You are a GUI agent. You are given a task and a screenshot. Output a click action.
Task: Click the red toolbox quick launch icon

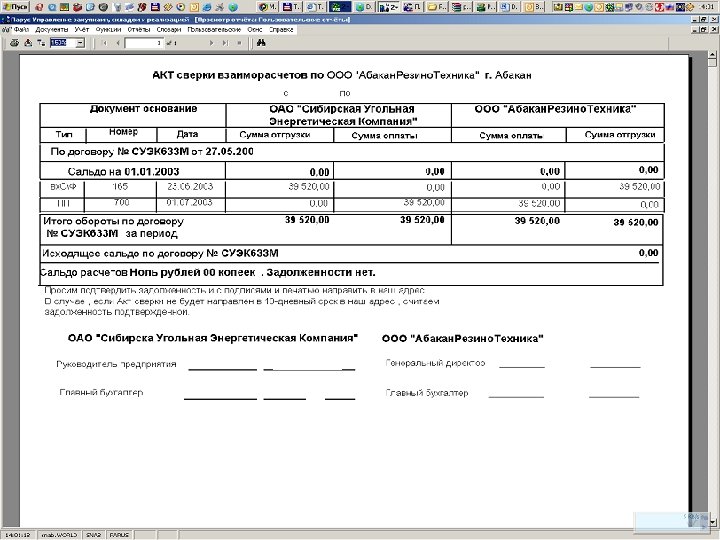(x=77, y=7)
